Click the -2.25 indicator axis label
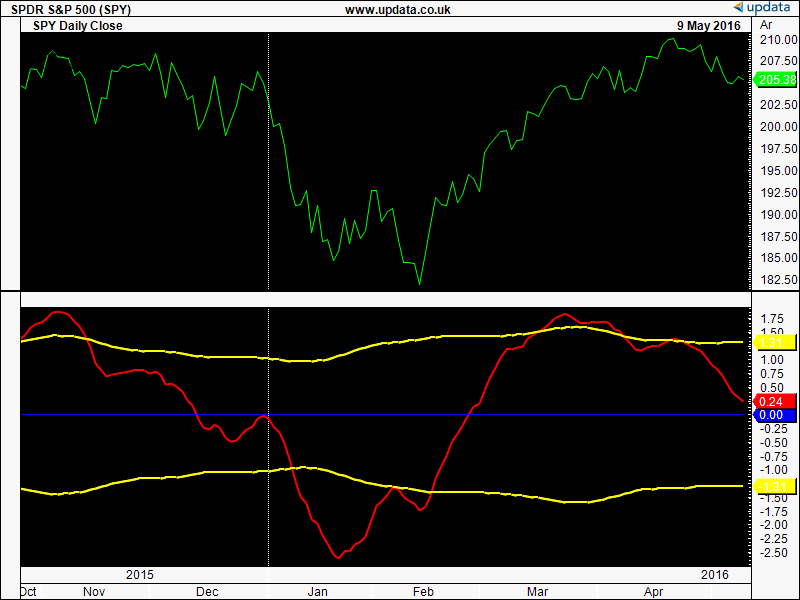The height and width of the screenshot is (600, 800). tap(773, 539)
